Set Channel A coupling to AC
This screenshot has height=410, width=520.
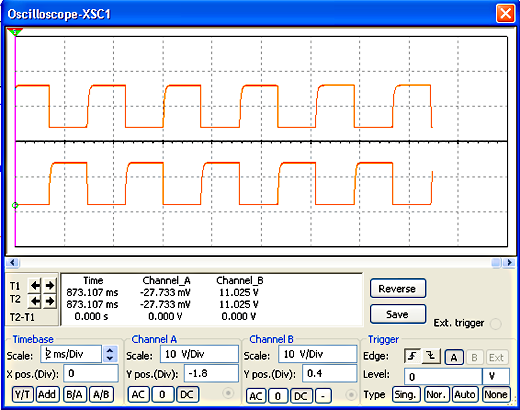pyautogui.click(x=138, y=395)
